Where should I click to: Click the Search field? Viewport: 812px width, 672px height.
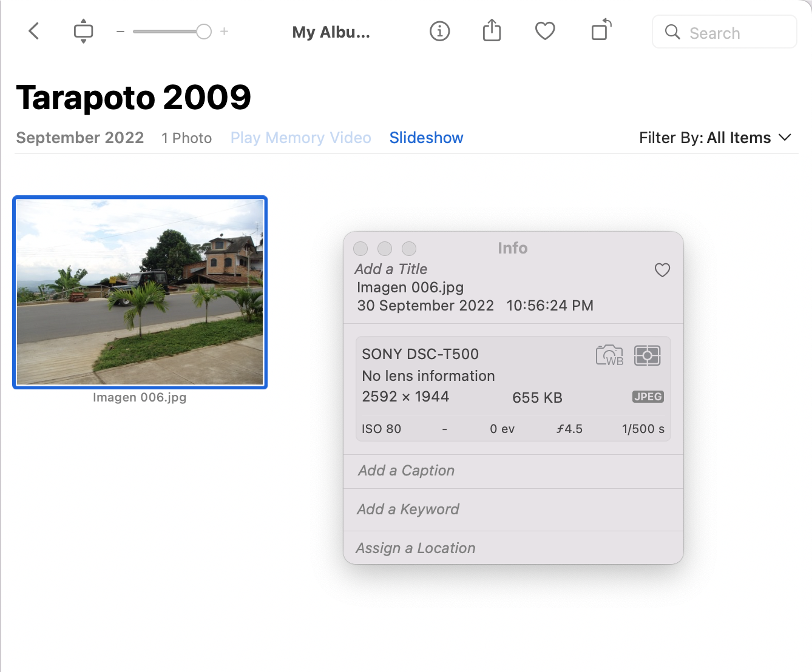(725, 32)
